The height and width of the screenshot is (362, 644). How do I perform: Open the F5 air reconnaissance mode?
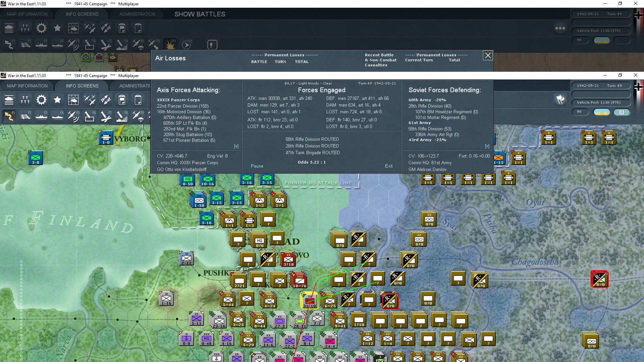73,116
